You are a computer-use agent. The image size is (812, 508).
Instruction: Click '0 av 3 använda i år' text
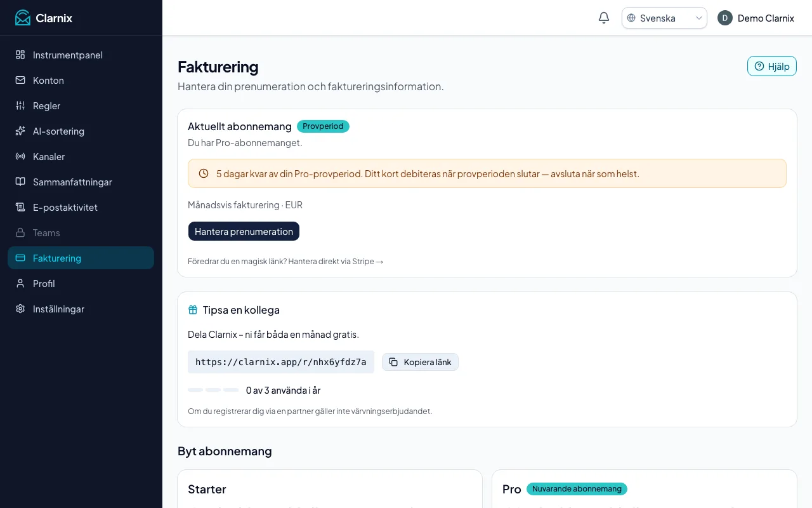(283, 390)
